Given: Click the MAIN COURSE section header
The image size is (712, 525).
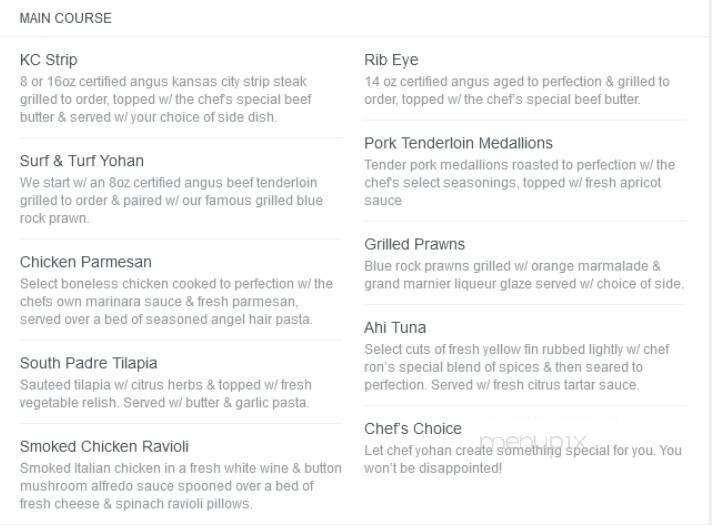Looking at the screenshot, I should tap(65, 18).
